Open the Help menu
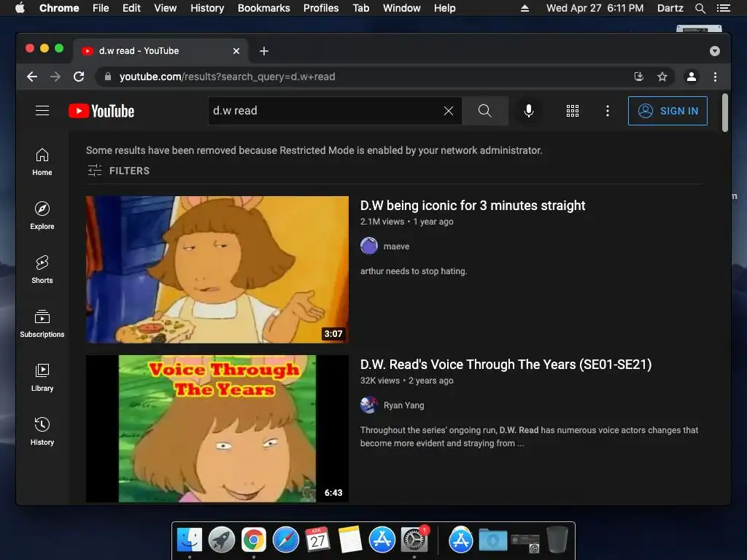The image size is (747, 560). [x=444, y=8]
